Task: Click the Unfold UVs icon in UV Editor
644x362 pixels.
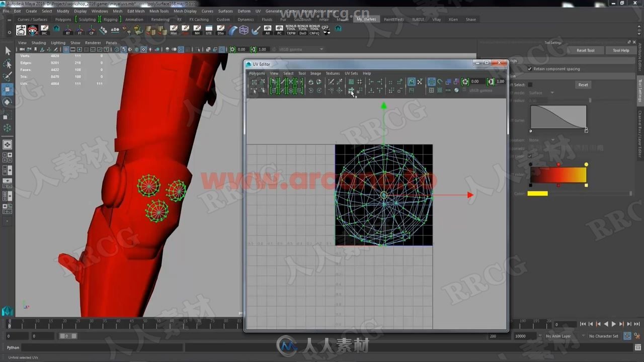Action: point(351,90)
